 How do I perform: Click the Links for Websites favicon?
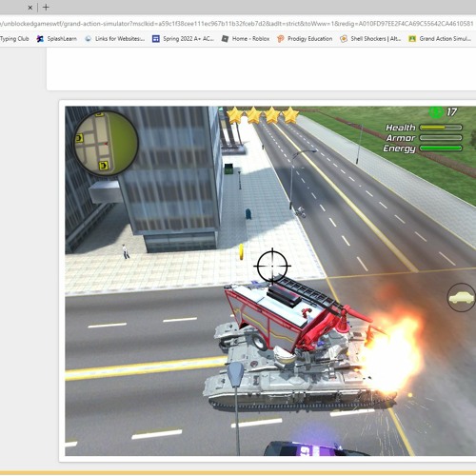point(89,39)
